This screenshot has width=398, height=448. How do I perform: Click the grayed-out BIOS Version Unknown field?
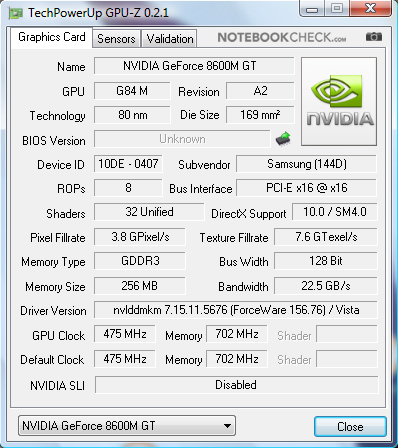(x=182, y=139)
